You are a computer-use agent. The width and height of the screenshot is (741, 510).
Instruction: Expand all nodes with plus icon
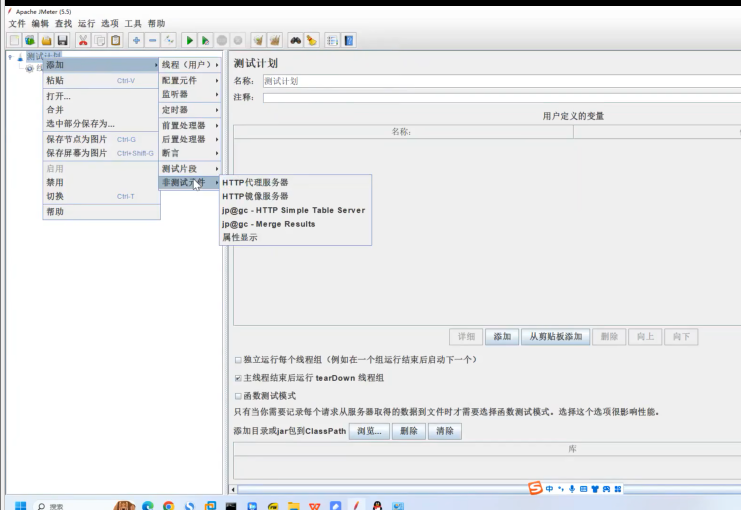(x=136, y=41)
